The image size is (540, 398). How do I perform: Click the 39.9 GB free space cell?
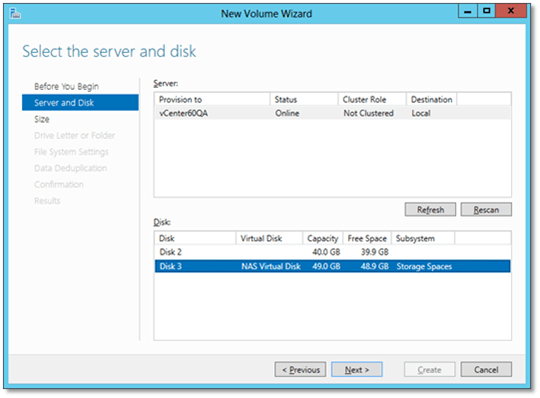coord(375,252)
